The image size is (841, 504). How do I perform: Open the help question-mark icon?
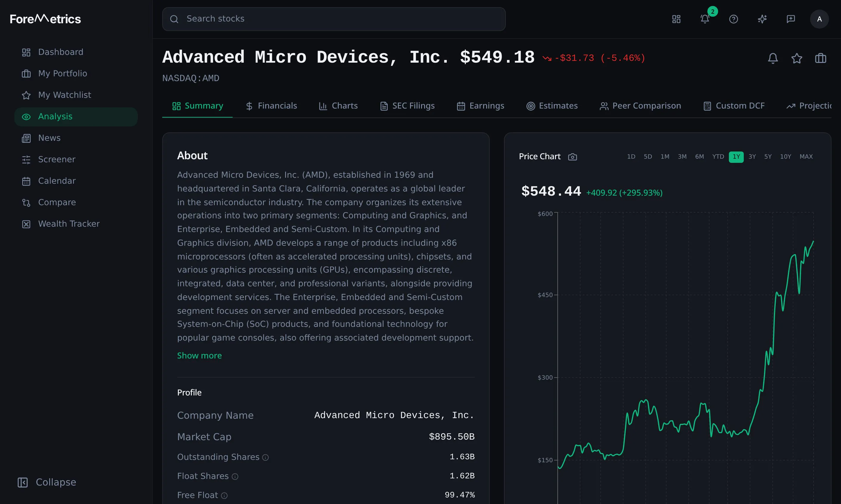733,19
